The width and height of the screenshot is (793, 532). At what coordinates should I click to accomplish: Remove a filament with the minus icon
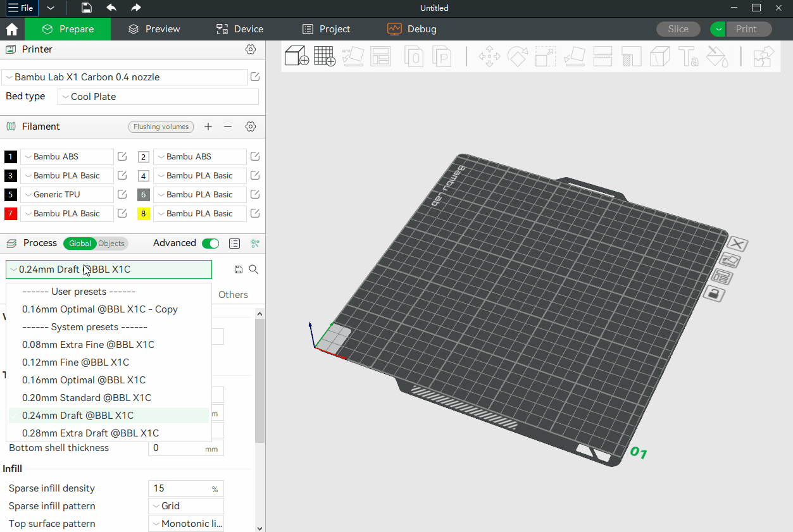point(228,127)
